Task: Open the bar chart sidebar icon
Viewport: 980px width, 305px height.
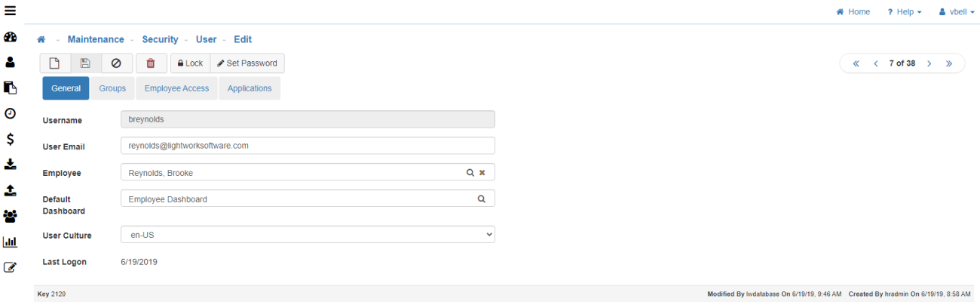Action: pyautogui.click(x=11, y=242)
